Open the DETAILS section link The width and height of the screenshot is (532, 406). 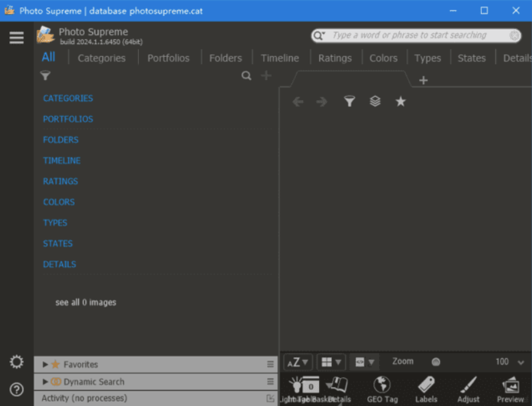[x=59, y=264]
